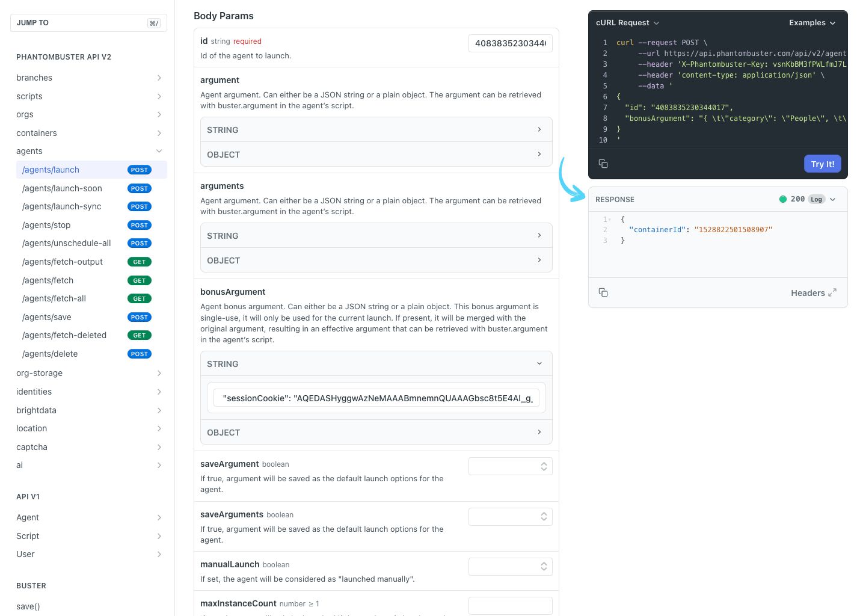Open the /agents/launch-sync endpoint

tap(91, 206)
